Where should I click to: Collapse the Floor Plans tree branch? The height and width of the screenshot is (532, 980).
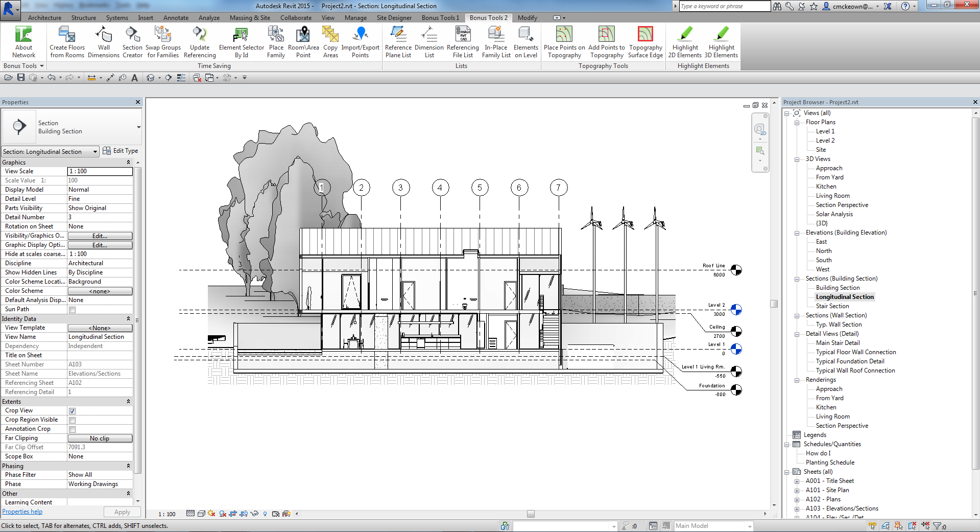pyautogui.click(x=797, y=122)
